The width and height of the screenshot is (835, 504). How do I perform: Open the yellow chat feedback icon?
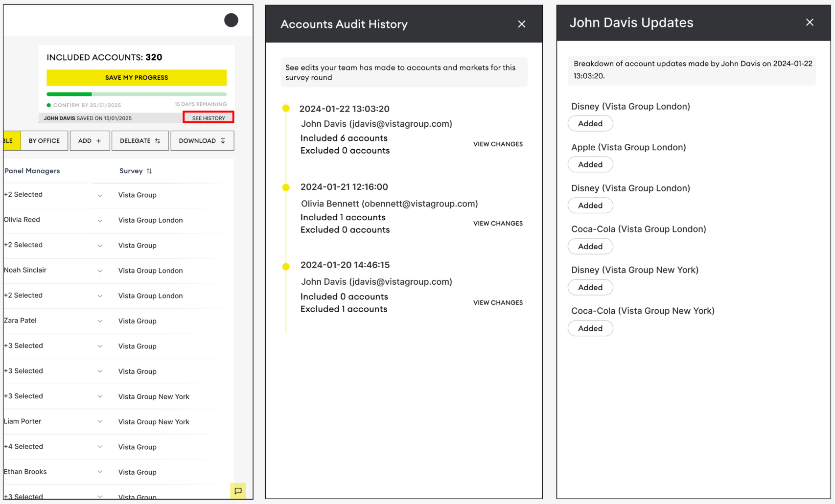(238, 491)
